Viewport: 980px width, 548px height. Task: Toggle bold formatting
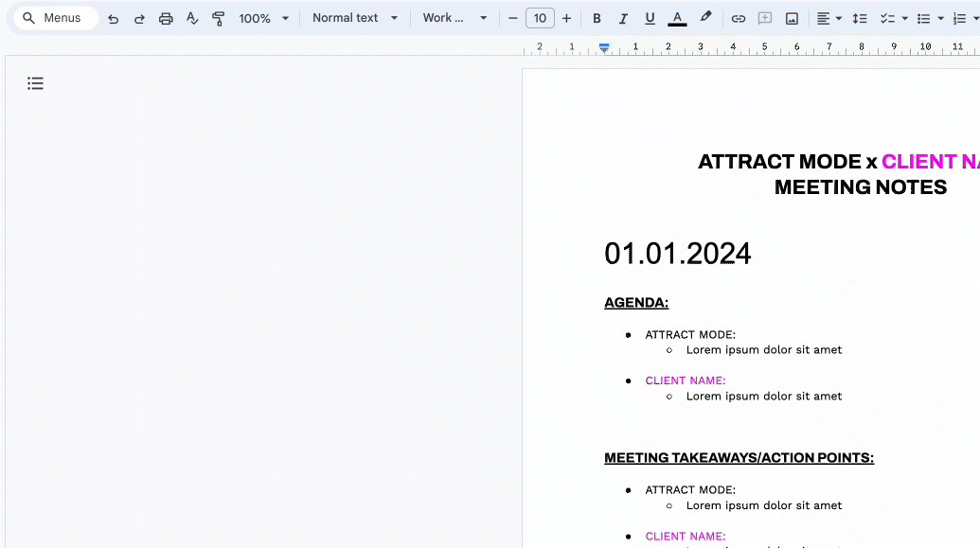597,18
